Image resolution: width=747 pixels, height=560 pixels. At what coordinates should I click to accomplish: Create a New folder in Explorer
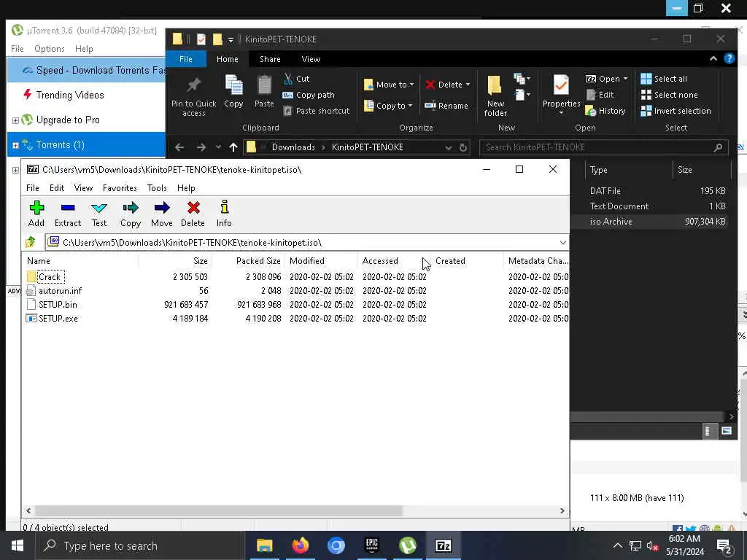point(495,96)
